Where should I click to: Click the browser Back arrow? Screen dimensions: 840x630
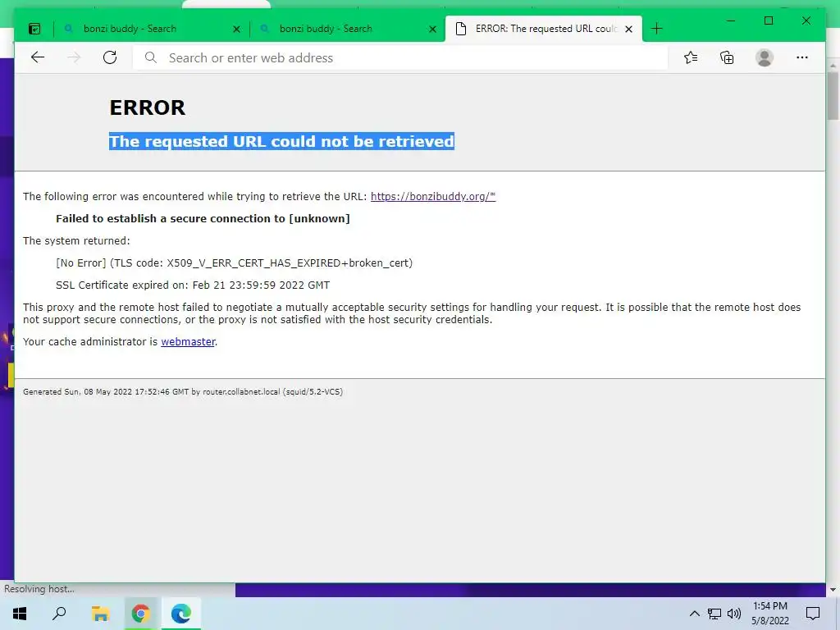coord(38,57)
